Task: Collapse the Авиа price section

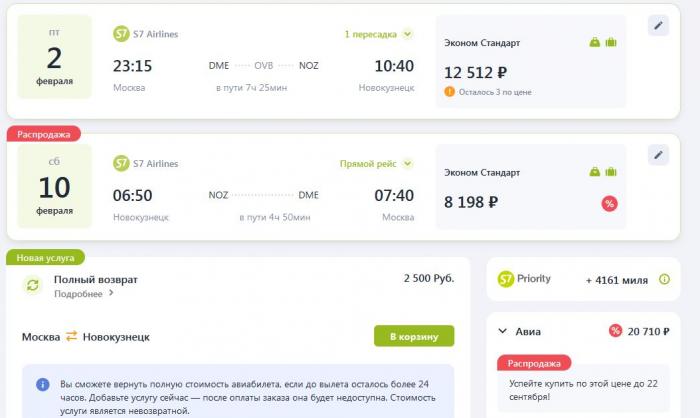Action: [x=502, y=331]
